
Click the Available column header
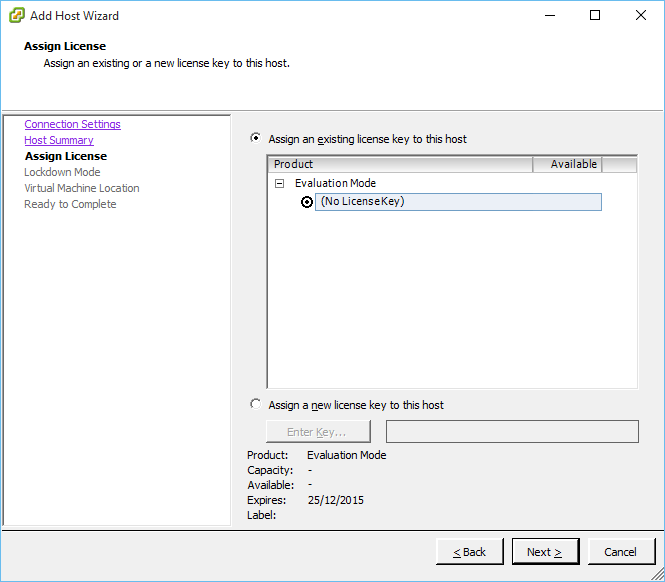(567, 164)
